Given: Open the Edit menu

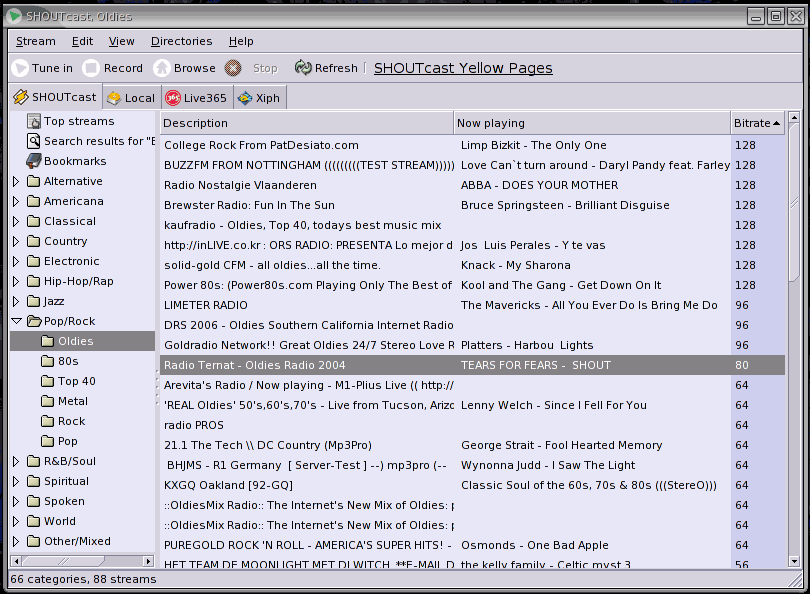Looking at the screenshot, I should (x=82, y=41).
